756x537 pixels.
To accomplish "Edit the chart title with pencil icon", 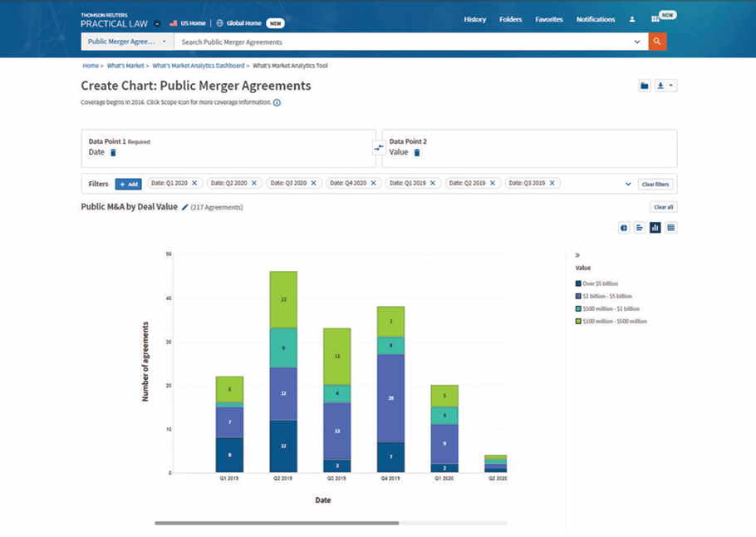I will [185, 207].
